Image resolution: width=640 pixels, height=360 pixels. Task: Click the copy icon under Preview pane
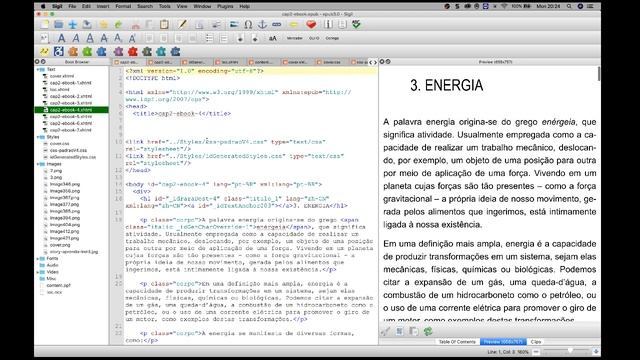(x=413, y=331)
